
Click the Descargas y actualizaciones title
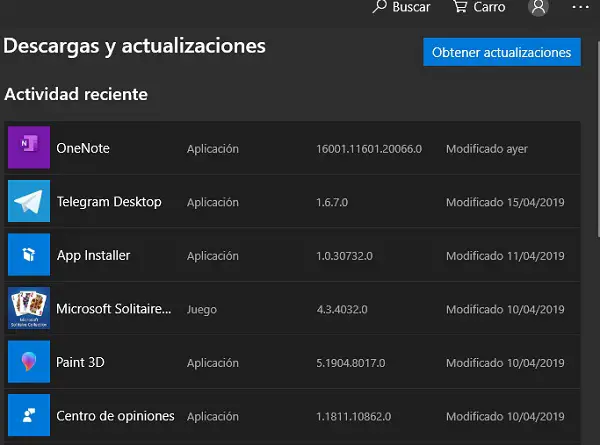click(134, 47)
